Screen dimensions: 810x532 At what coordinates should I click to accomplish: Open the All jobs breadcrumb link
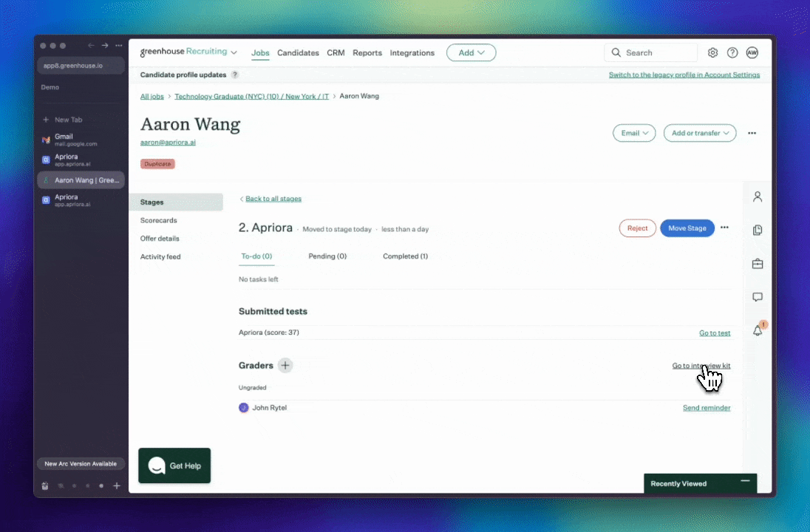tap(152, 97)
